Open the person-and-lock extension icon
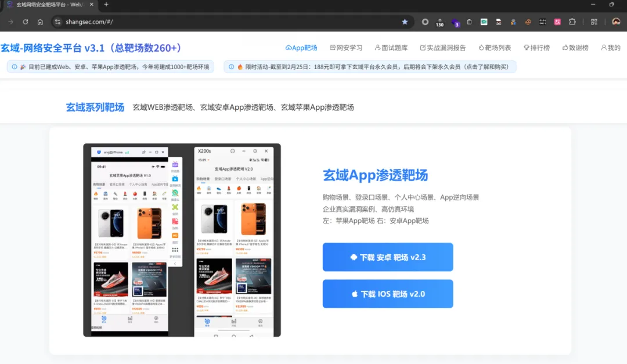 (513, 22)
